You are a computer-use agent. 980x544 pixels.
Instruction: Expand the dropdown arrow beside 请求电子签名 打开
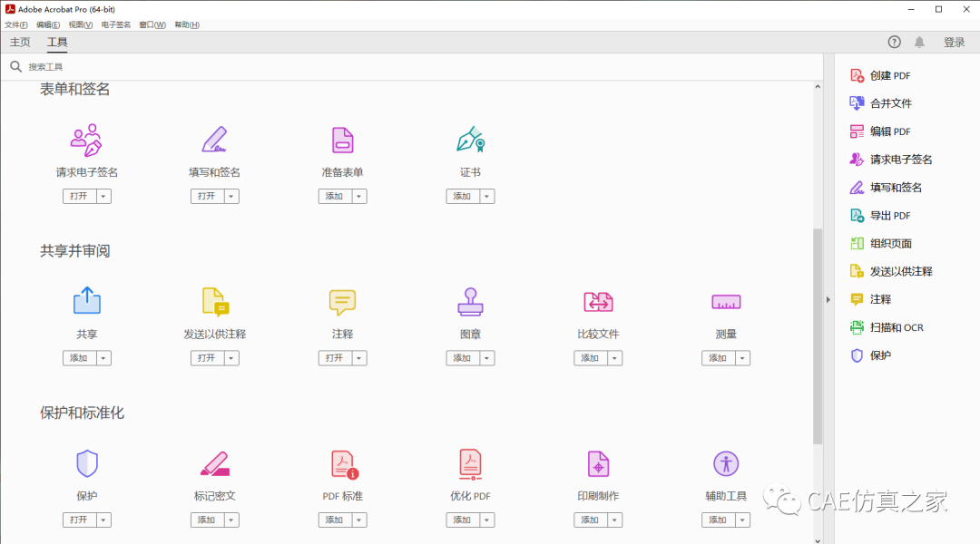click(103, 196)
